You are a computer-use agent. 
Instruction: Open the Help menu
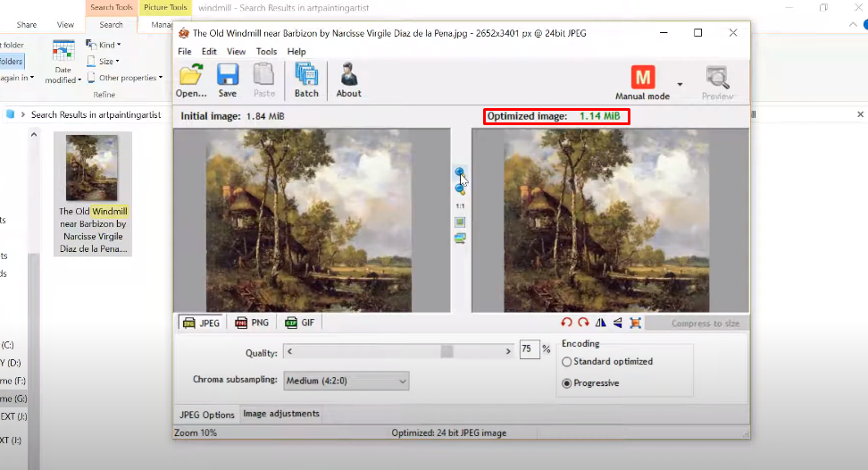[296, 52]
